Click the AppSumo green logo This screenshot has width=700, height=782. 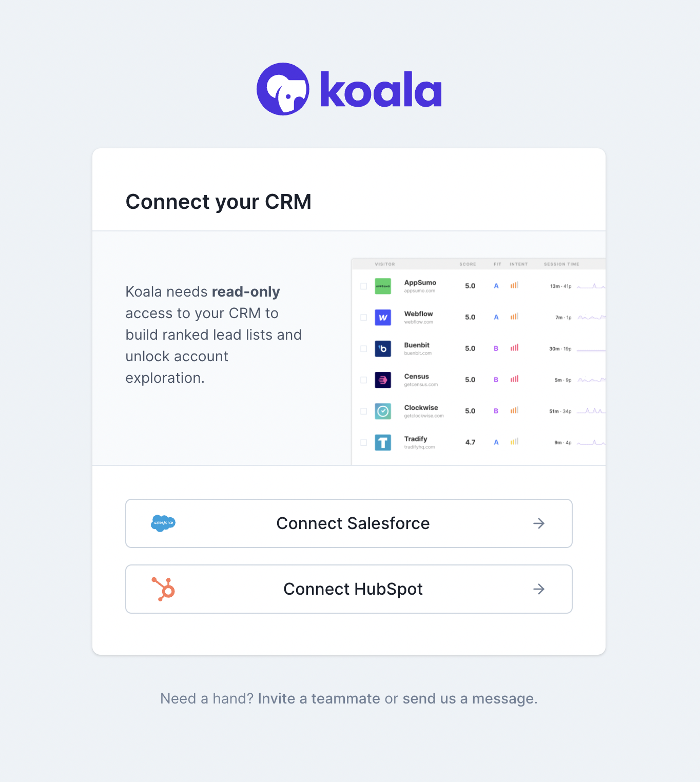(x=383, y=286)
